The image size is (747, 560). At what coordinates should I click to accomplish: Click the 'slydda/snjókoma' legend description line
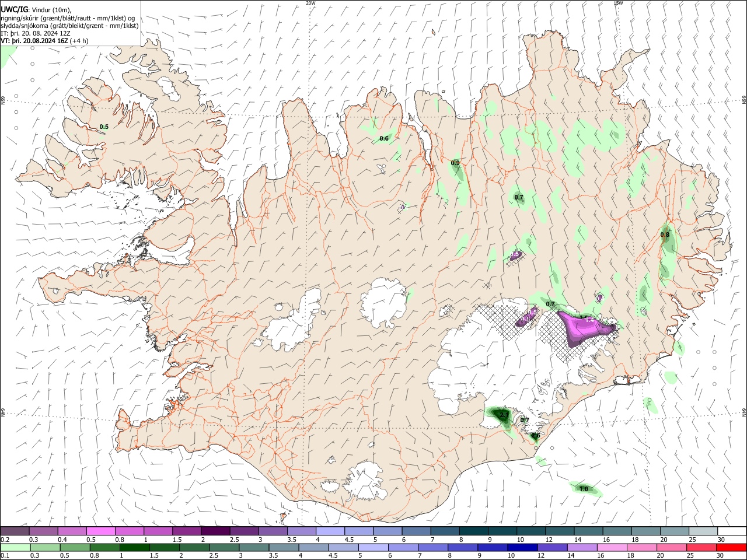pyautogui.click(x=69, y=26)
